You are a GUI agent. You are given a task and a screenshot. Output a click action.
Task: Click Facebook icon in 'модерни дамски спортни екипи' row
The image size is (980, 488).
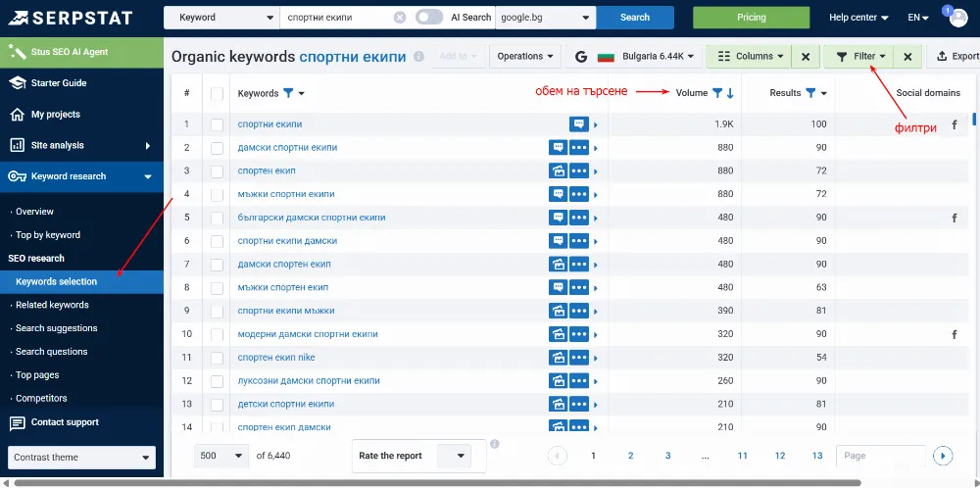click(955, 335)
